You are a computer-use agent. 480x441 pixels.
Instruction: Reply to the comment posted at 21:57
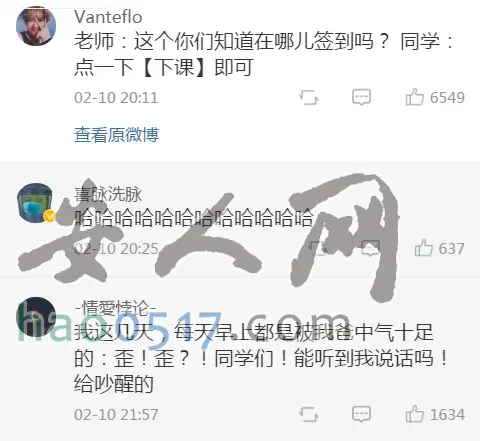[x=361, y=414]
